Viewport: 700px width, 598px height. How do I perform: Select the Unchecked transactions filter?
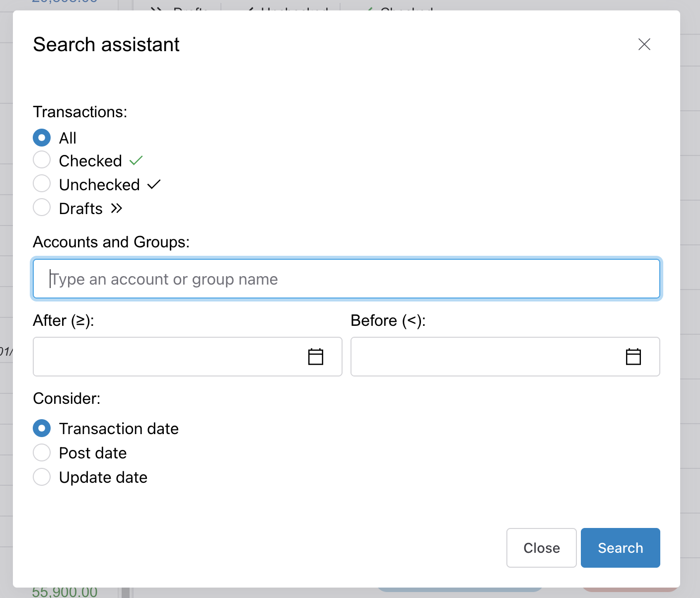[x=42, y=183]
